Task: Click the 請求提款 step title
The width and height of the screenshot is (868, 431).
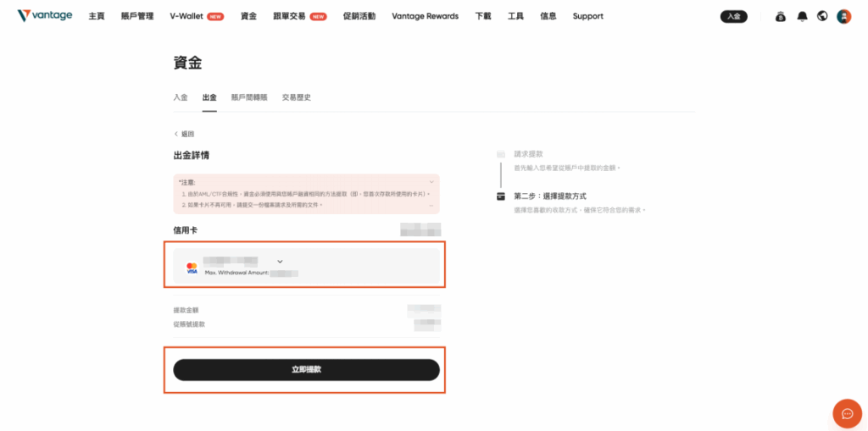Action: (528, 154)
